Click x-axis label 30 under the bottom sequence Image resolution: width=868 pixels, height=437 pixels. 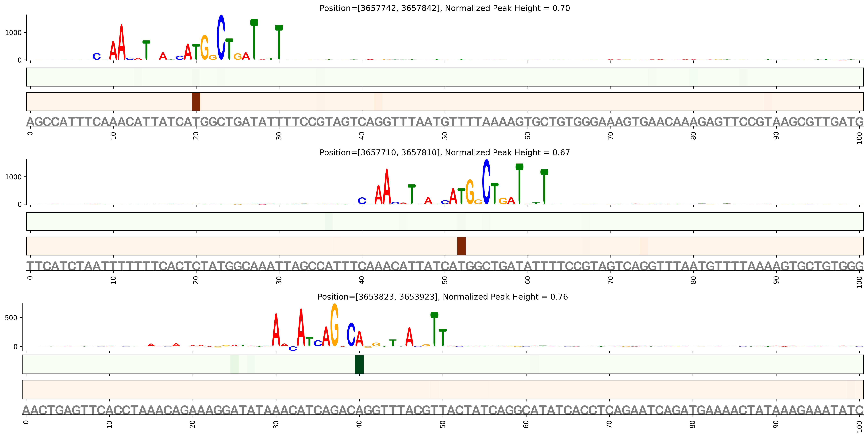276,424
